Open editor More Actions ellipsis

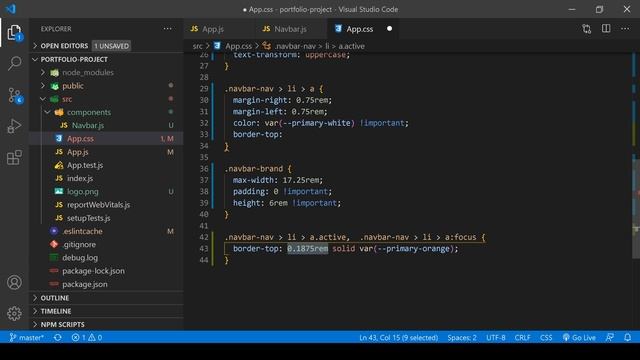(625, 29)
